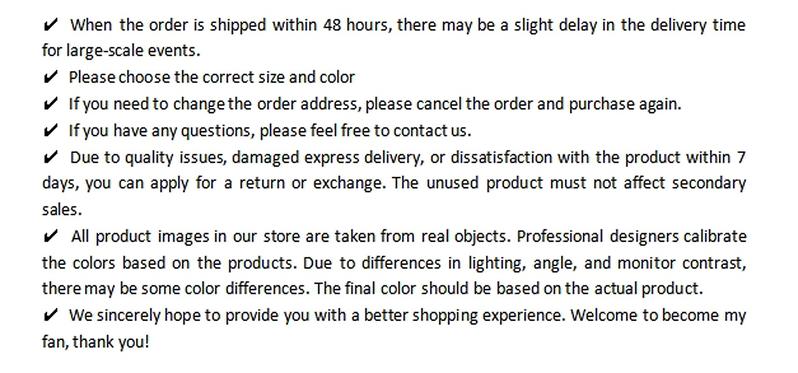The height and width of the screenshot is (373, 798).
Task: Click the words 'damaged express delivery'
Action: click(x=327, y=158)
